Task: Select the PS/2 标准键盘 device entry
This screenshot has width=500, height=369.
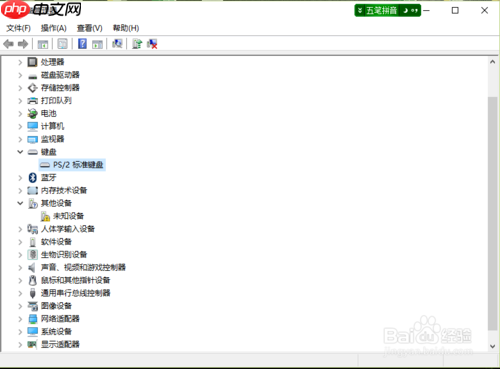Action: click(x=72, y=165)
